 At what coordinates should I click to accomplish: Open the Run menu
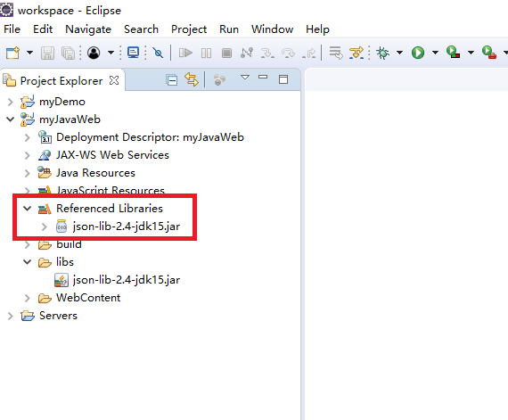click(229, 29)
